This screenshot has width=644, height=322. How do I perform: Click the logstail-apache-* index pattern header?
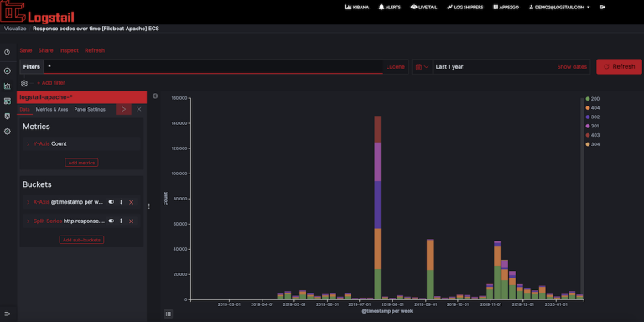coord(81,97)
